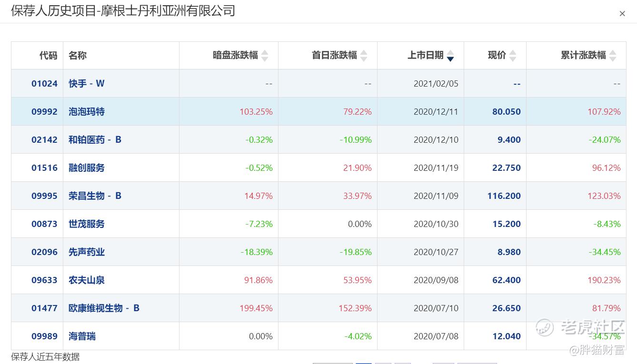Open the 融创服务 stock name
The height and width of the screenshot is (364, 637).
tap(87, 168)
